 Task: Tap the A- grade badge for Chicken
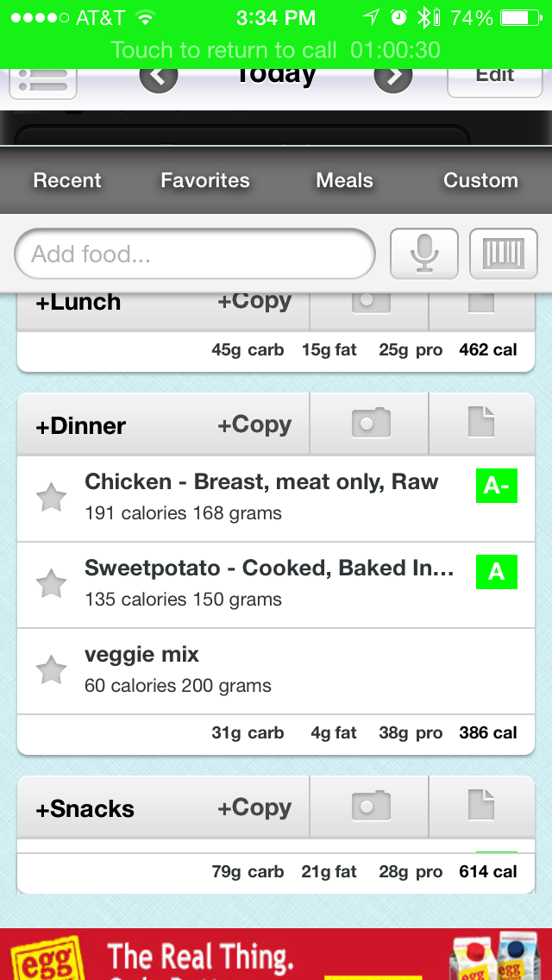tap(496, 486)
